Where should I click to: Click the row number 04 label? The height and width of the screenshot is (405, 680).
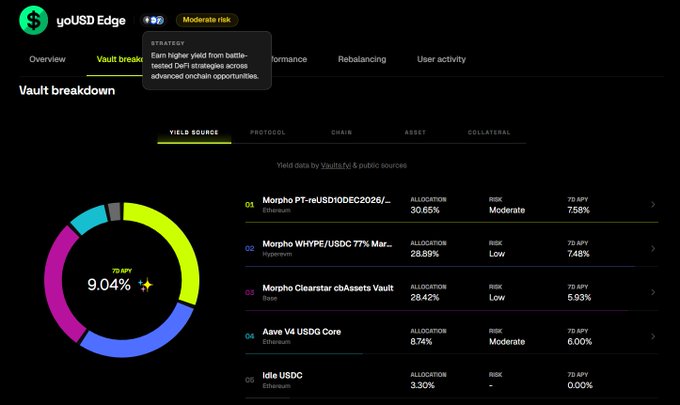coord(250,336)
